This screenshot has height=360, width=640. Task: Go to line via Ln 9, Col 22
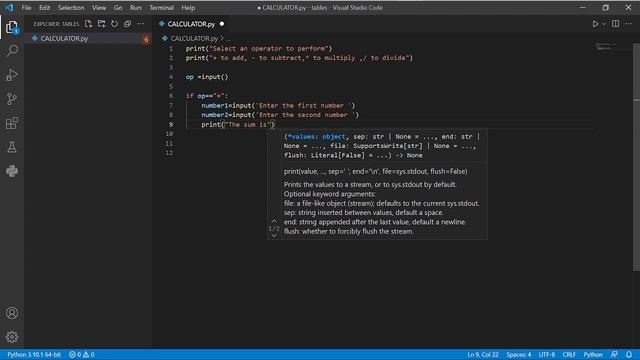[x=483, y=354]
